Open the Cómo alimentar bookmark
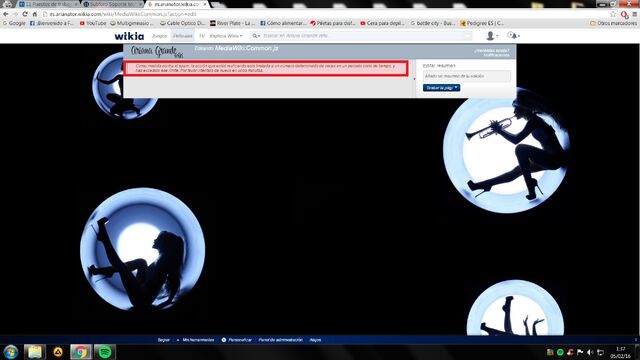640x360 pixels. click(x=283, y=23)
